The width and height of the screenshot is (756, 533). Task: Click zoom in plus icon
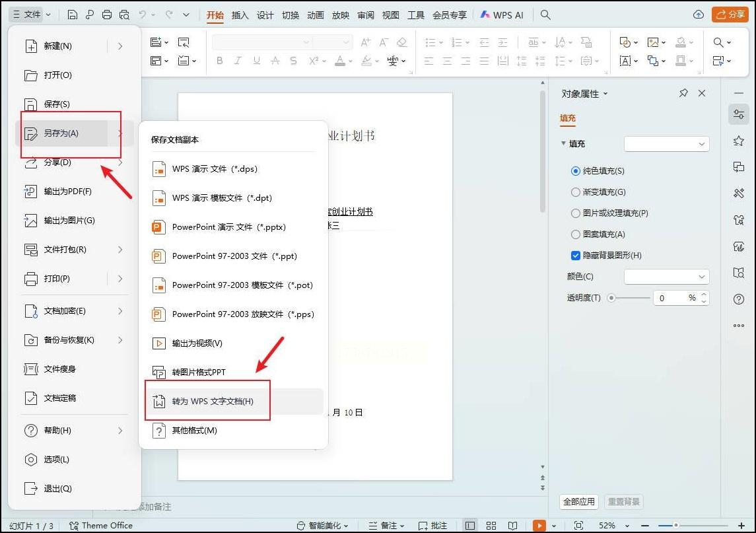741,525
